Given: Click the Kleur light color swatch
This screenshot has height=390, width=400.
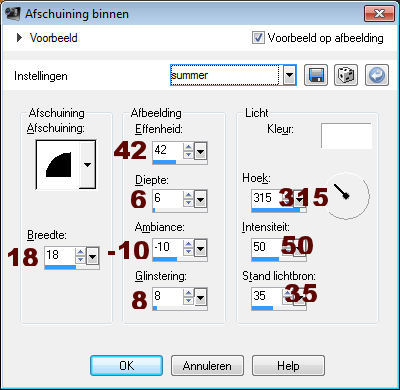Looking at the screenshot, I should point(346,136).
